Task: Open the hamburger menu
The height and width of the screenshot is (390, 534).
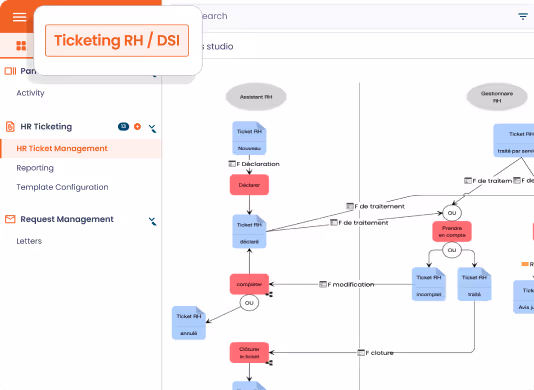Action: pos(19,16)
